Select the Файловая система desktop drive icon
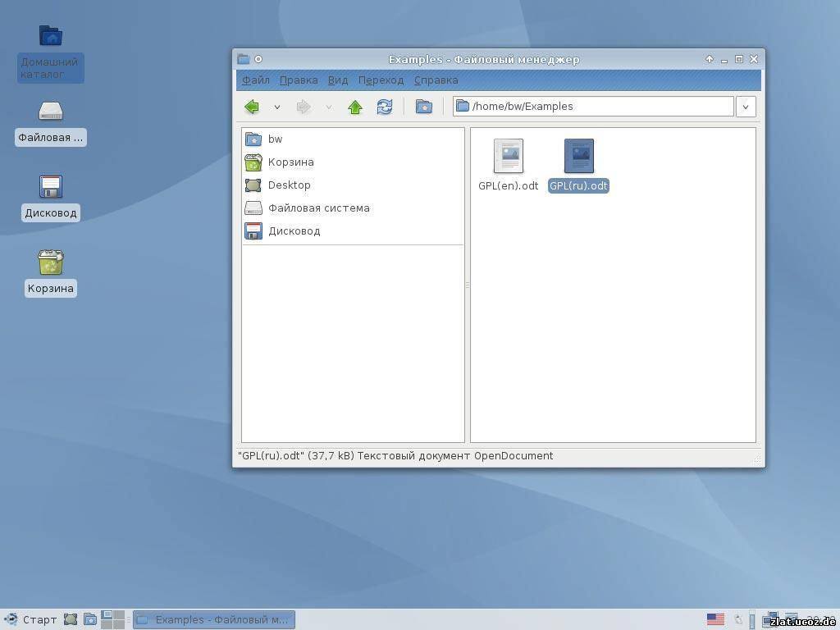 coord(51,123)
